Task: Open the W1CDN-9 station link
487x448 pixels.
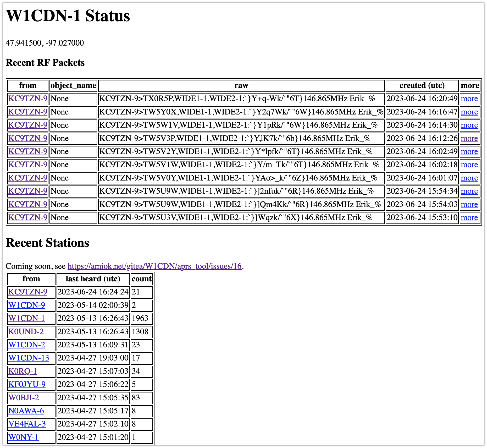Action: tap(27, 305)
